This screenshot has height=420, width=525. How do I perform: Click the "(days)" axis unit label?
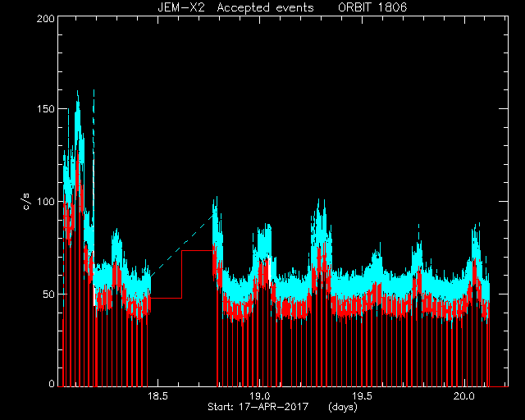[x=343, y=407]
